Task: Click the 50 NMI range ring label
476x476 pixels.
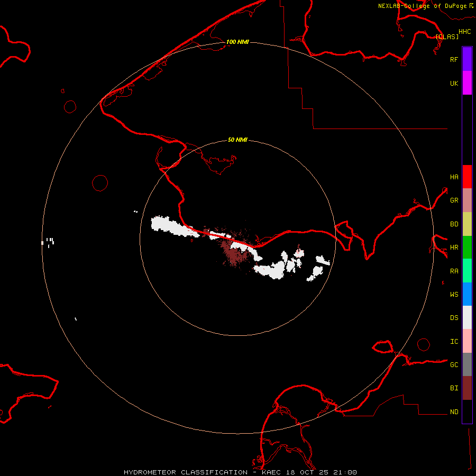Action: (237, 140)
